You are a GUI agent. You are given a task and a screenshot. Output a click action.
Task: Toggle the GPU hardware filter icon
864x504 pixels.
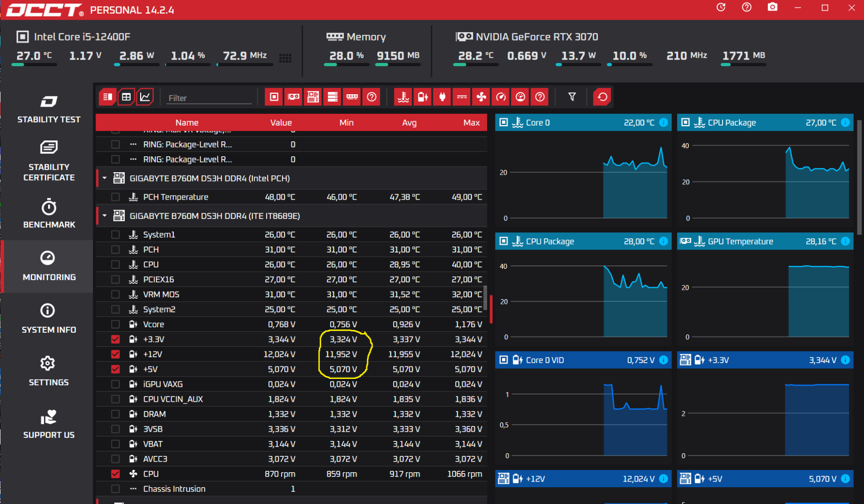tap(293, 97)
